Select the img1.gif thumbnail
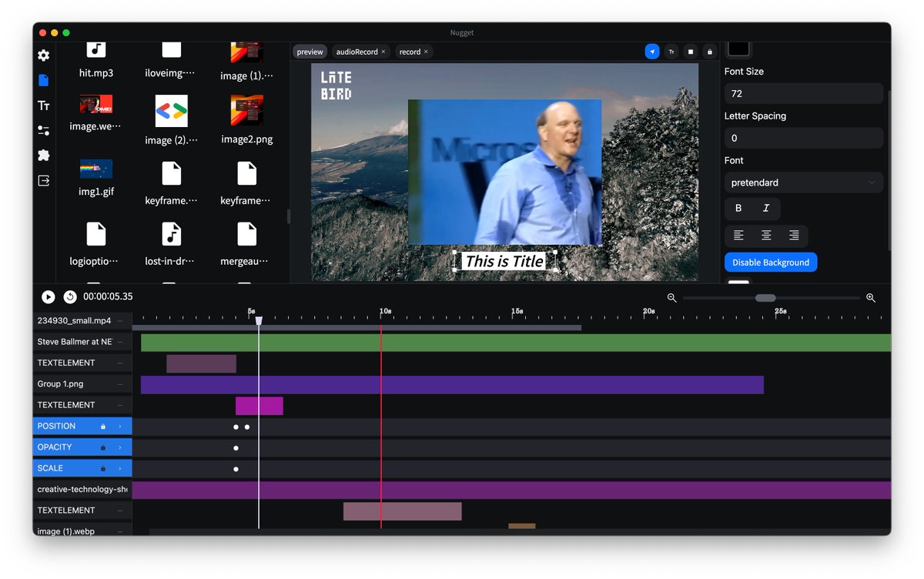The image size is (924, 579). click(96, 169)
